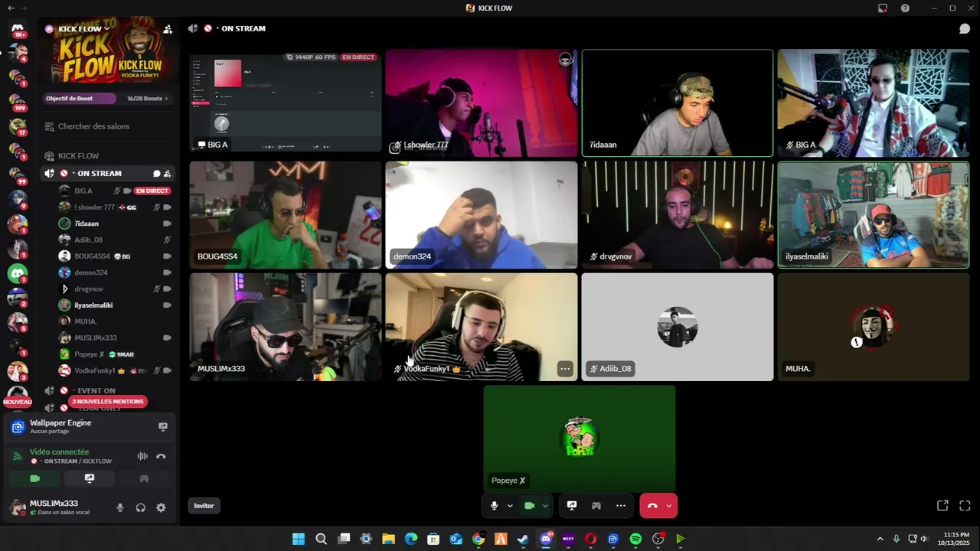The image size is (980, 551).
Task: Disconnect using sidebar hang-up phone icon
Action: (x=161, y=456)
